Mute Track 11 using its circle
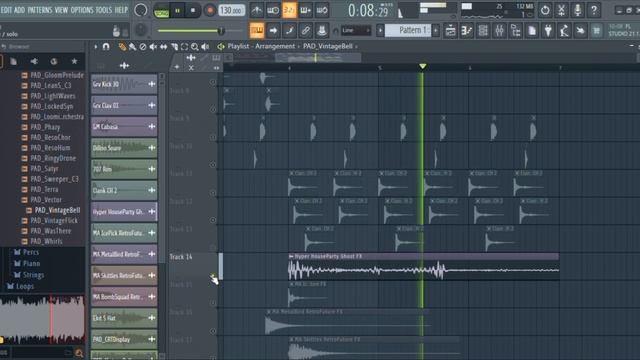Viewport: 640px width, 360px height. [213, 193]
